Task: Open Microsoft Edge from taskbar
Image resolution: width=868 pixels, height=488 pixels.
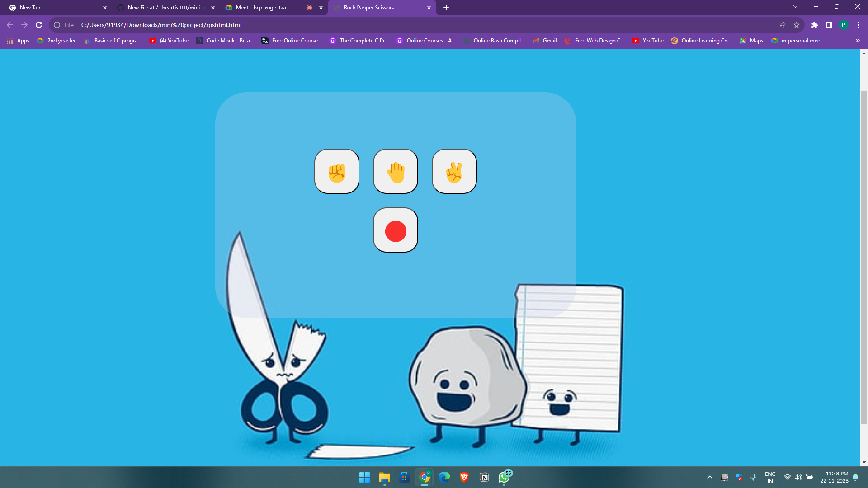Action: pyautogui.click(x=444, y=477)
